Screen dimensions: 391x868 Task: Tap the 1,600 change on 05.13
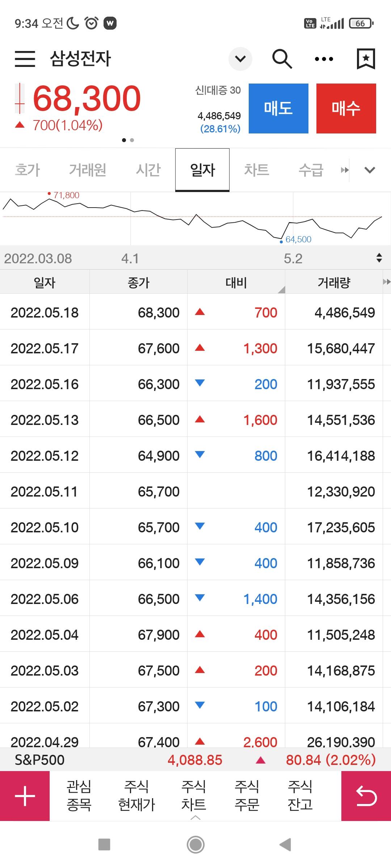(x=260, y=420)
